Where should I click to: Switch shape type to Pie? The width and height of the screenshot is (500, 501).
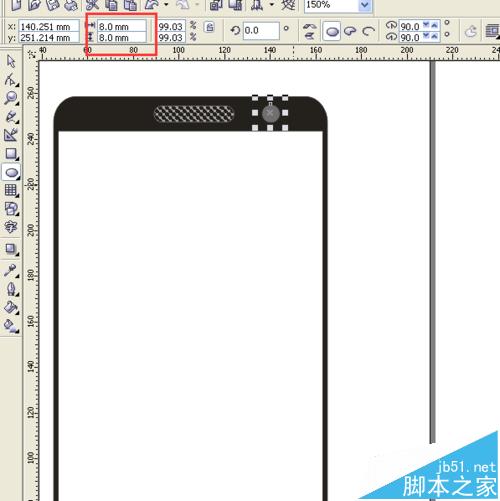[x=350, y=31]
